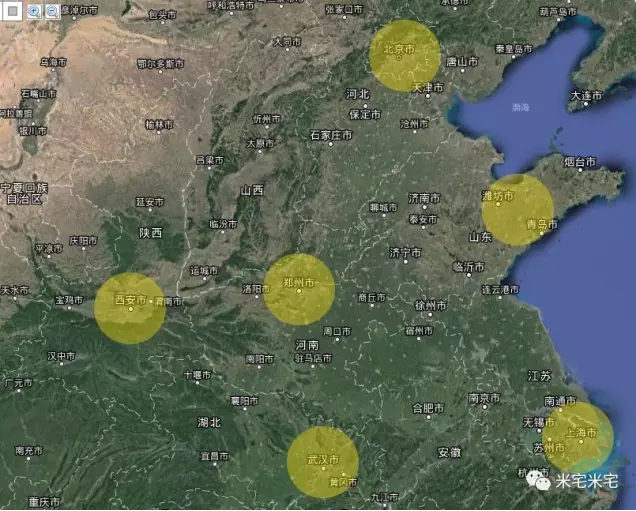Click the 保定市 city label

coord(365,114)
